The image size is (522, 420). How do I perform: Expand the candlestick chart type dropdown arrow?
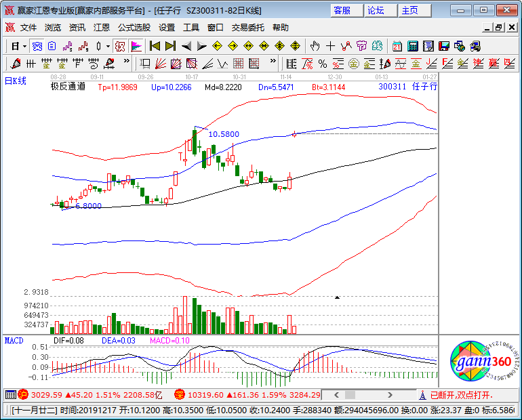click(108, 46)
